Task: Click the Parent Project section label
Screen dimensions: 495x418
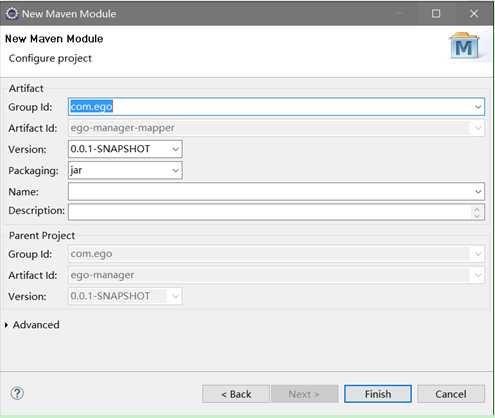Action: [x=42, y=236]
